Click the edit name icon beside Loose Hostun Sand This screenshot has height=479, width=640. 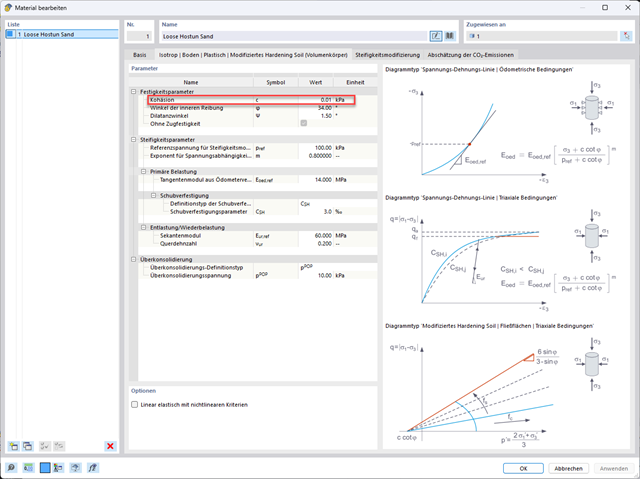point(436,36)
